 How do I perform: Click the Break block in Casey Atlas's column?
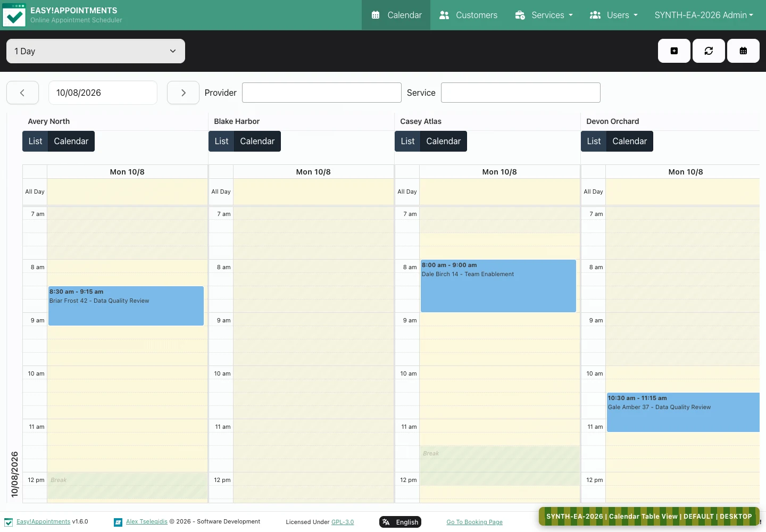[499, 465]
